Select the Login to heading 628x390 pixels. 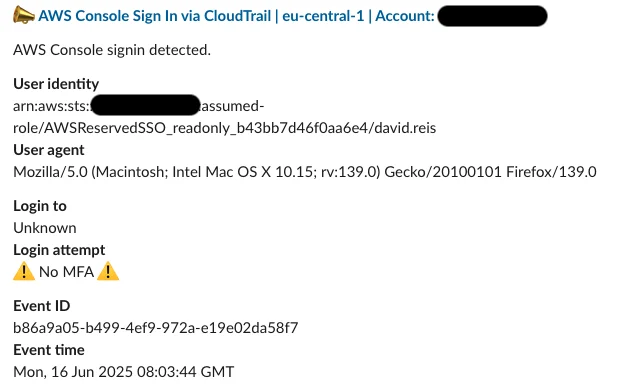pos(40,206)
